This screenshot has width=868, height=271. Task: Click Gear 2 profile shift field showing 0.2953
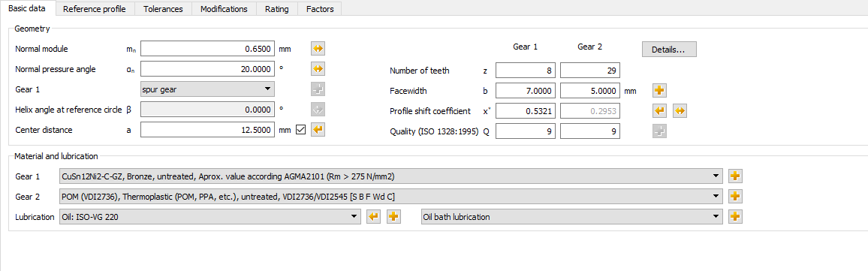590,110
